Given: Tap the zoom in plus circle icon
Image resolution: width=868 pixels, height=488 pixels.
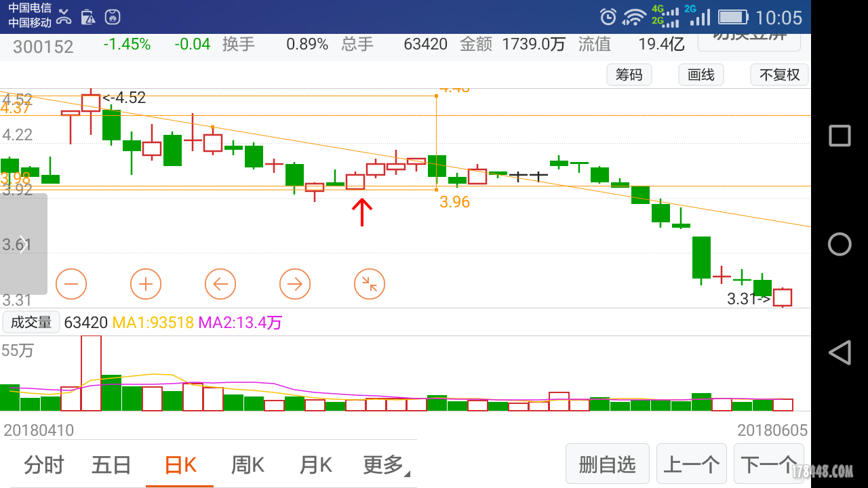Looking at the screenshot, I should point(146,284).
